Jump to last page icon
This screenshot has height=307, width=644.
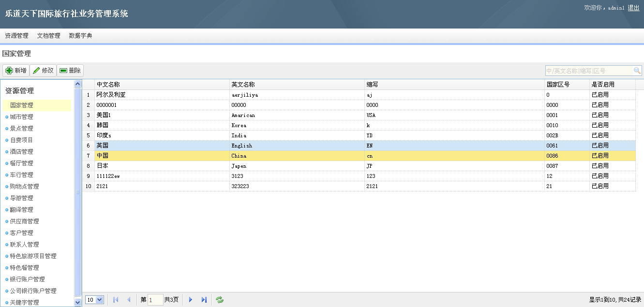click(x=204, y=300)
